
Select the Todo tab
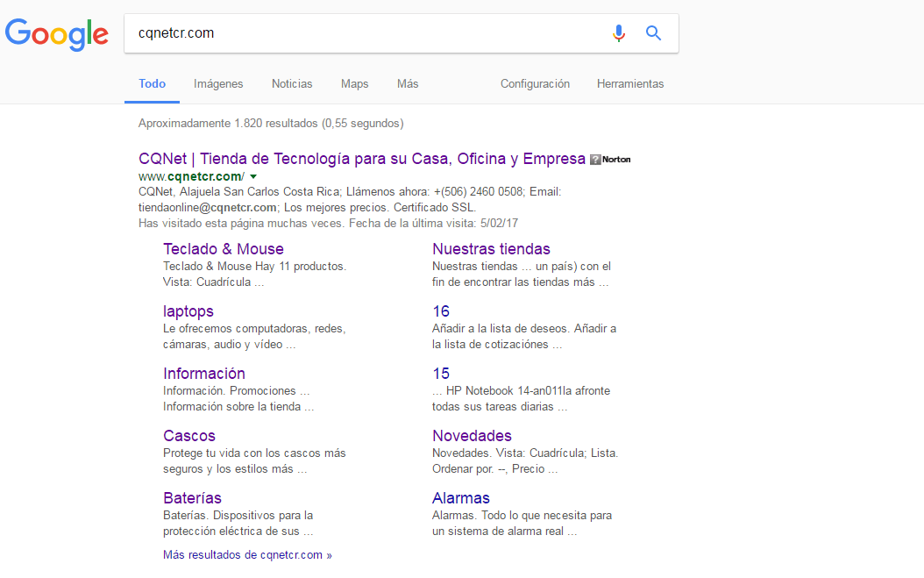152,83
